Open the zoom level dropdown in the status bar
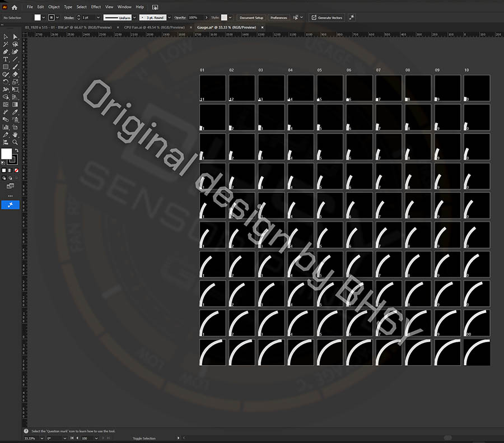Viewport: 504px width, 443px height. (42, 438)
